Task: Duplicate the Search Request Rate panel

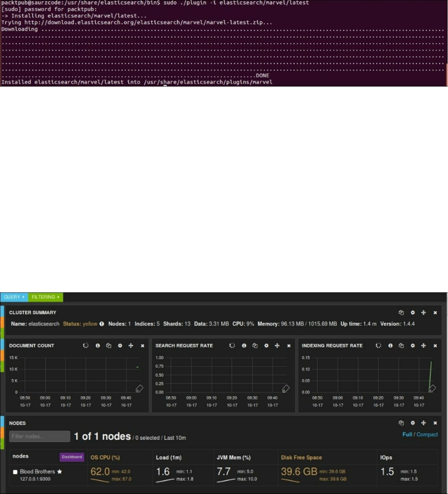Action: [255, 346]
